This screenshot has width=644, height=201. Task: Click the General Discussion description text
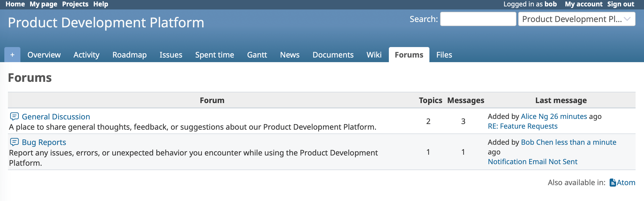[193, 127]
